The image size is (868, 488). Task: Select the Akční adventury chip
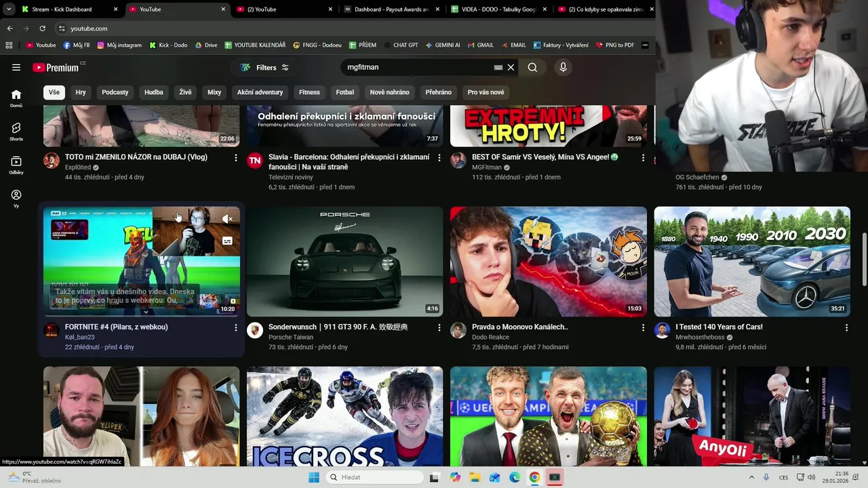[x=260, y=92]
